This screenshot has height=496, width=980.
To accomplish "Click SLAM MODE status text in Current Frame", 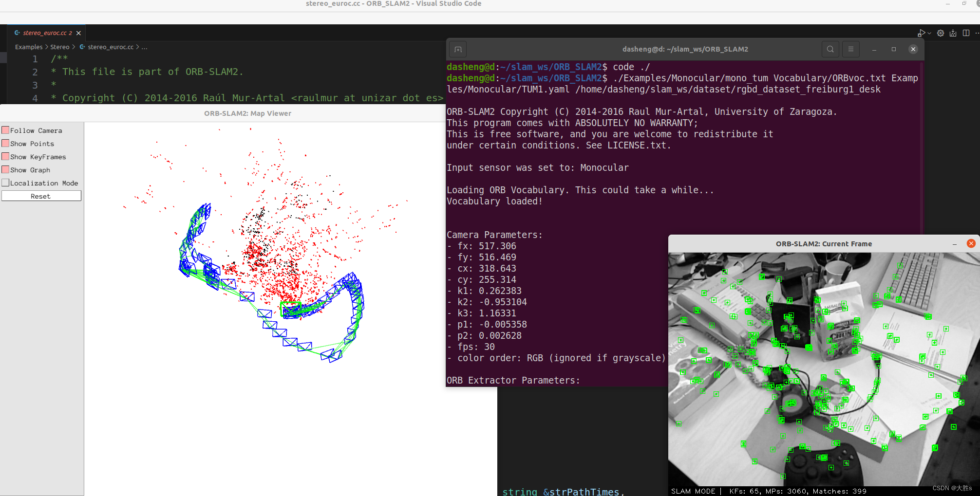I will (x=693, y=491).
